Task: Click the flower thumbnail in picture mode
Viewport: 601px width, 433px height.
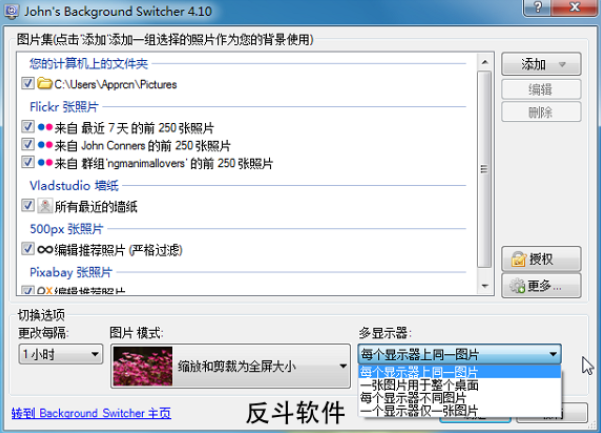Action: 140,367
